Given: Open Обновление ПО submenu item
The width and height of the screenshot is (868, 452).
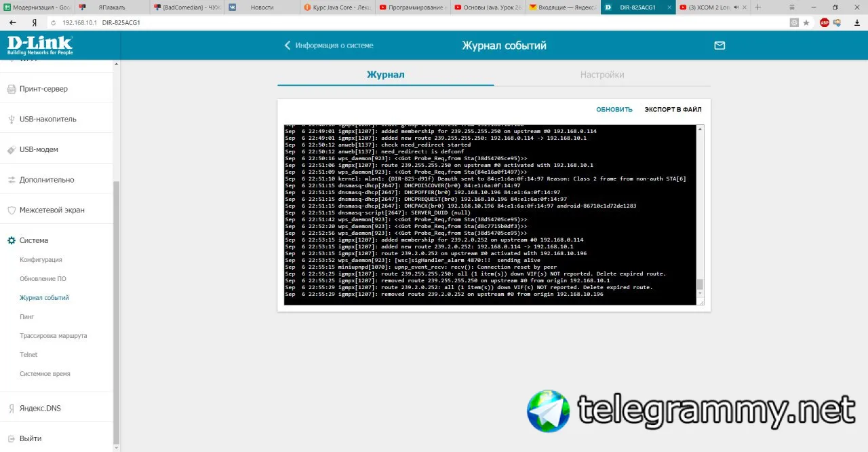Looking at the screenshot, I should point(43,279).
